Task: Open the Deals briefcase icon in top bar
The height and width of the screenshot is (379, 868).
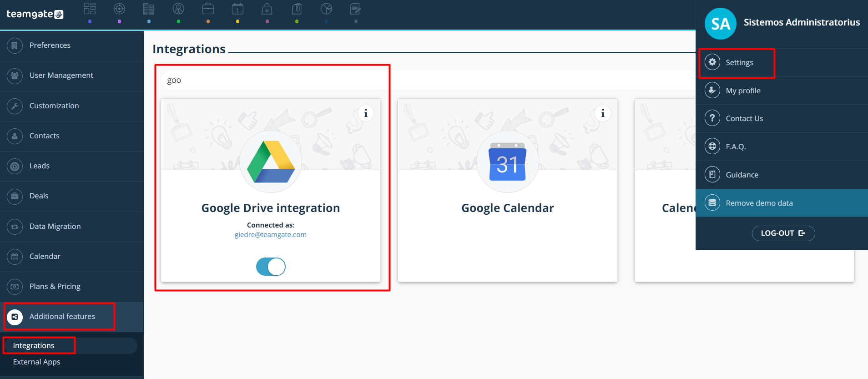Action: (208, 9)
